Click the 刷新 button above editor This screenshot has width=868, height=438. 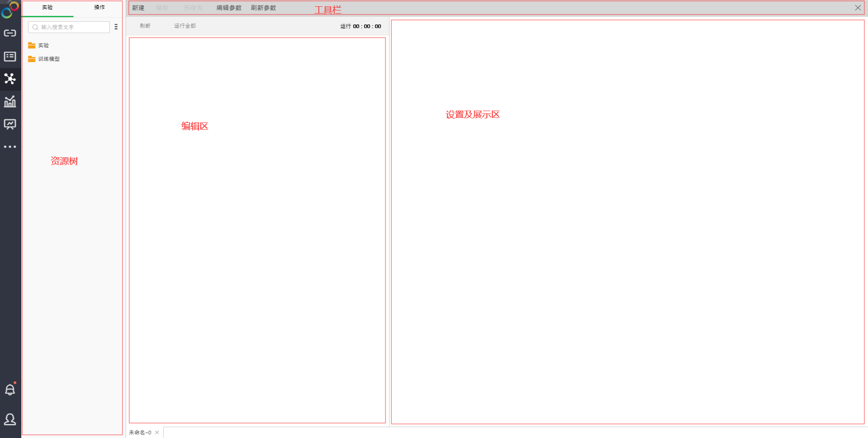(145, 26)
